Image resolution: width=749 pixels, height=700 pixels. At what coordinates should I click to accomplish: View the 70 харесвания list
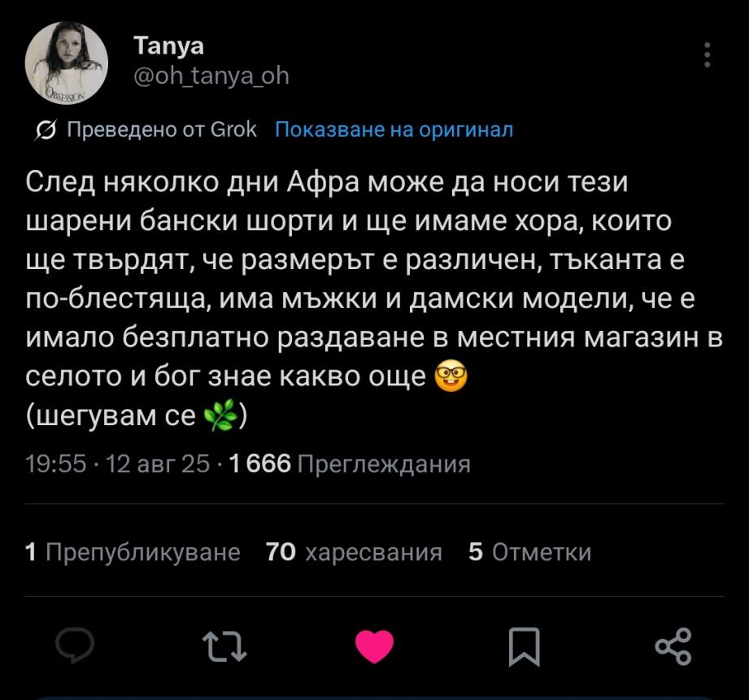(x=354, y=552)
